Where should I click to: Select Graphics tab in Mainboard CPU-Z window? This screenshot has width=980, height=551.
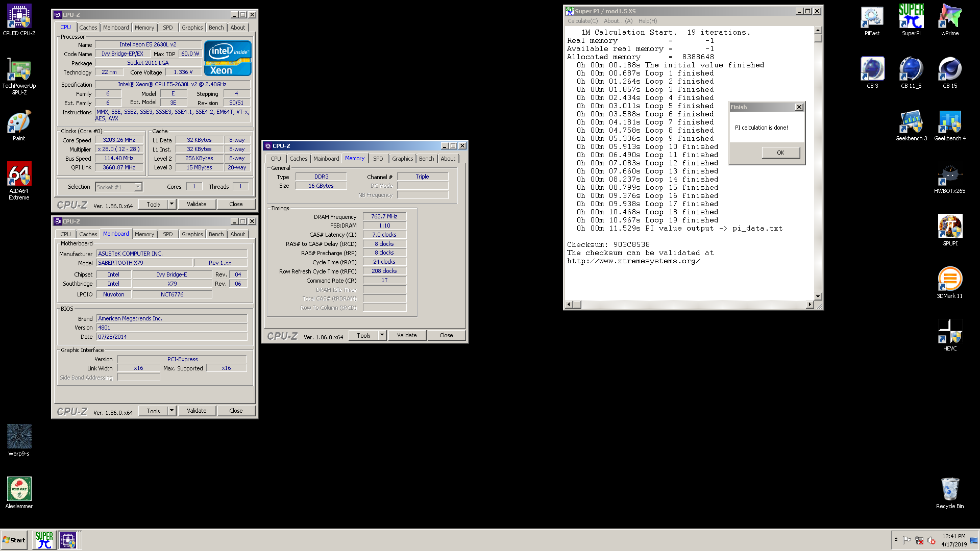click(x=192, y=234)
